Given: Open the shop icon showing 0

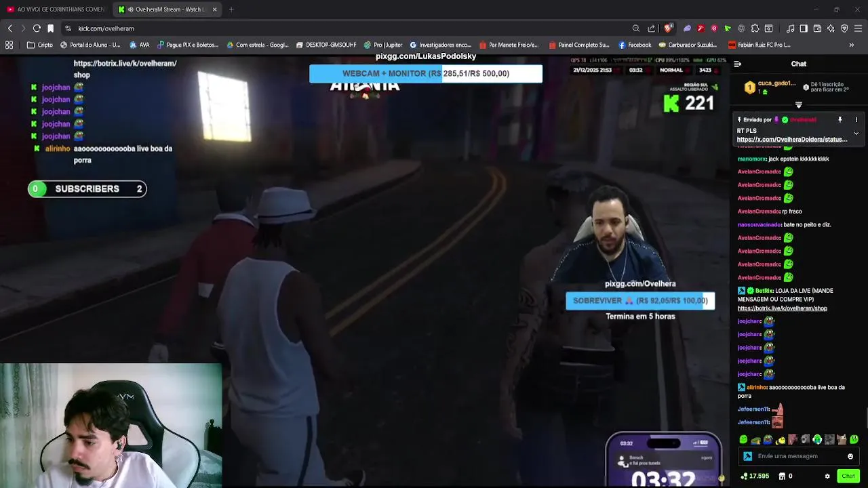Looking at the screenshot, I should pos(785,476).
